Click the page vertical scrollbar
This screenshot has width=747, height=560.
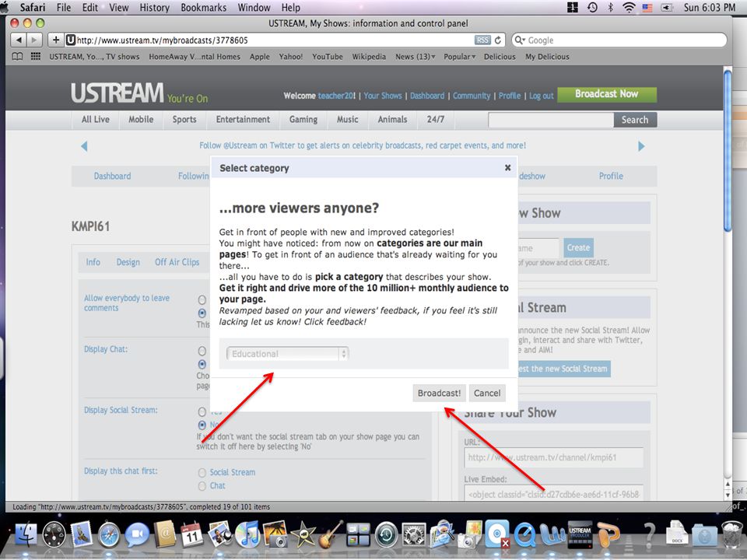click(727, 151)
